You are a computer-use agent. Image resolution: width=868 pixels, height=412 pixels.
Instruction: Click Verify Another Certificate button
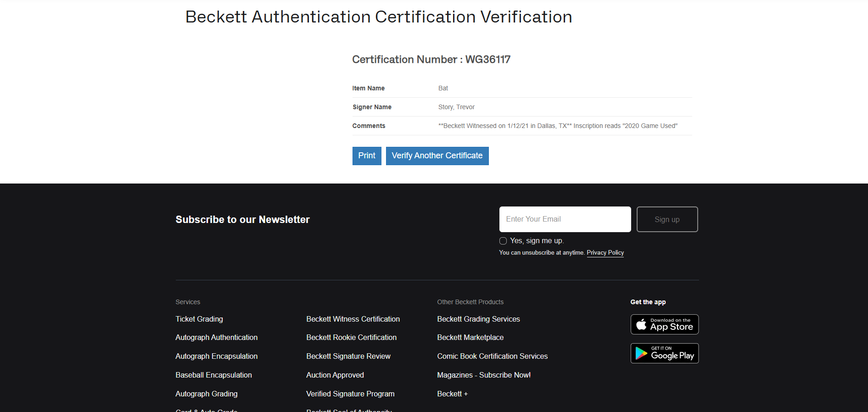pyautogui.click(x=437, y=156)
